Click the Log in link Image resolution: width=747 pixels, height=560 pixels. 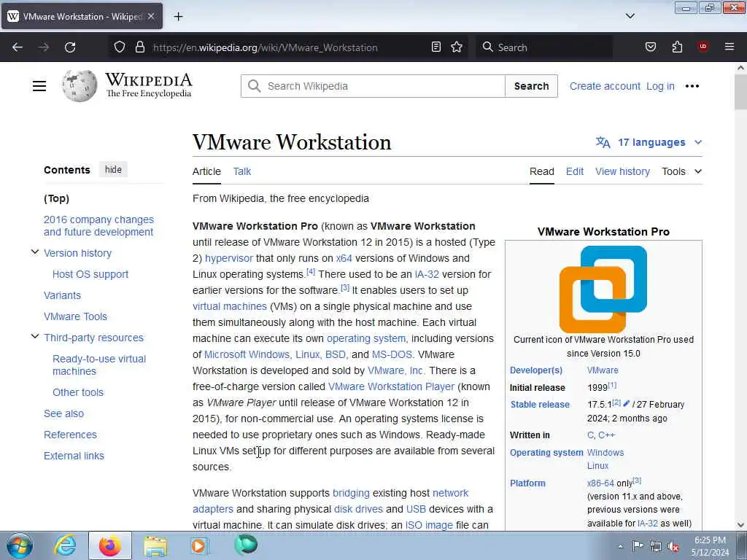pyautogui.click(x=660, y=86)
